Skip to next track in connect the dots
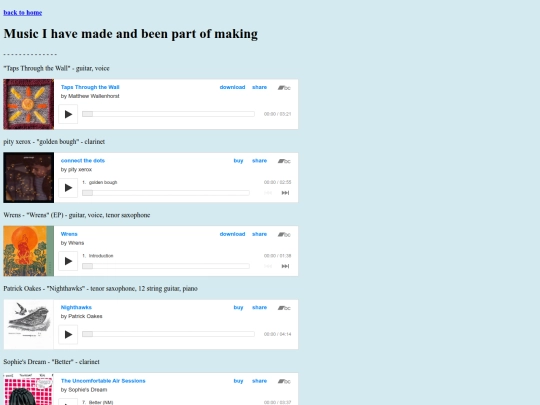The image size is (540, 405). pos(285,193)
